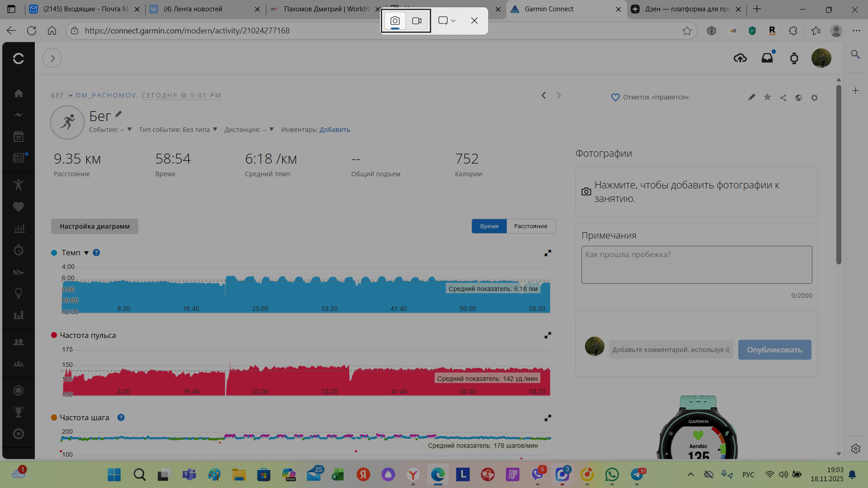This screenshot has width=868, height=488.
Task: Expand the collapsed sidebar with chevron button
Action: (x=52, y=58)
